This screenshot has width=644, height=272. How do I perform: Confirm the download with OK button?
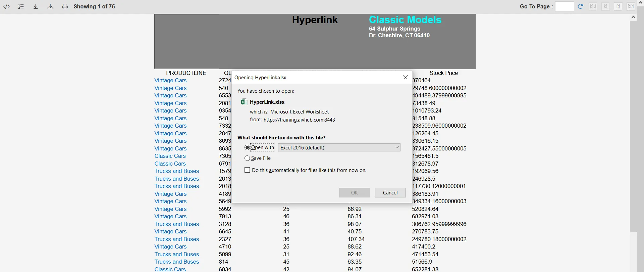pyautogui.click(x=355, y=192)
